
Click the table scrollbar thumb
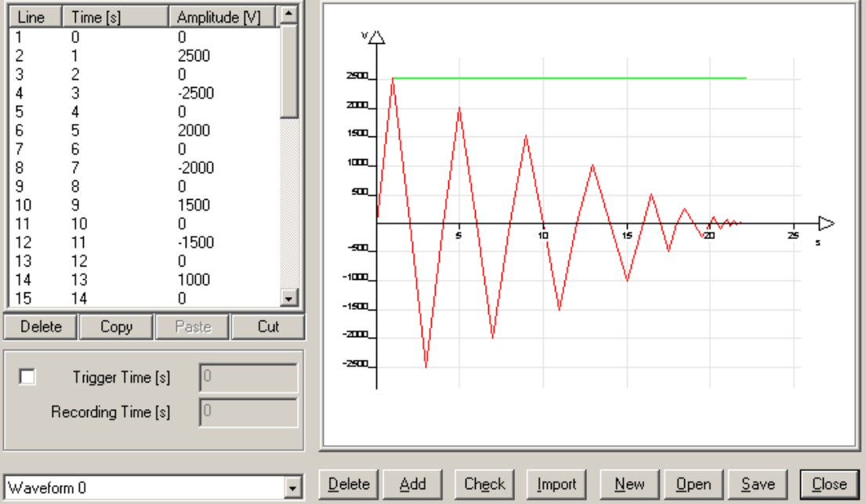point(289,71)
